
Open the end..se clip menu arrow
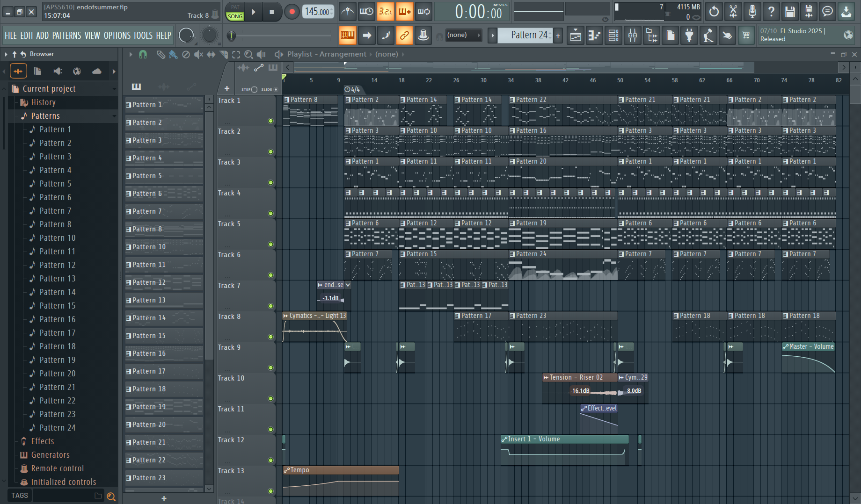(x=348, y=285)
